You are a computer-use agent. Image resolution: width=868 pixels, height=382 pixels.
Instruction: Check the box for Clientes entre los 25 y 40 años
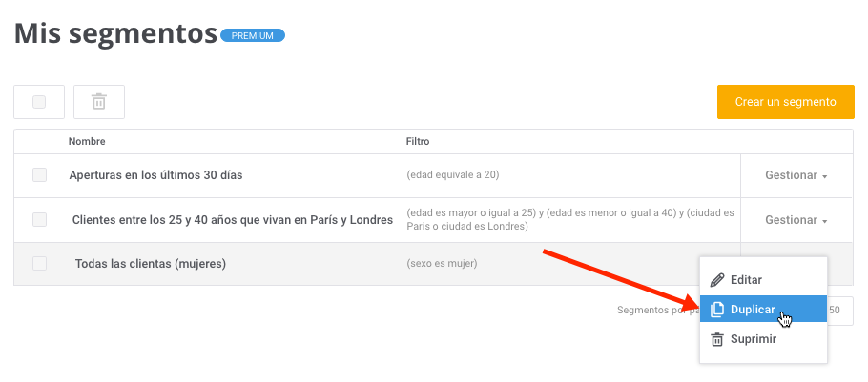point(39,219)
